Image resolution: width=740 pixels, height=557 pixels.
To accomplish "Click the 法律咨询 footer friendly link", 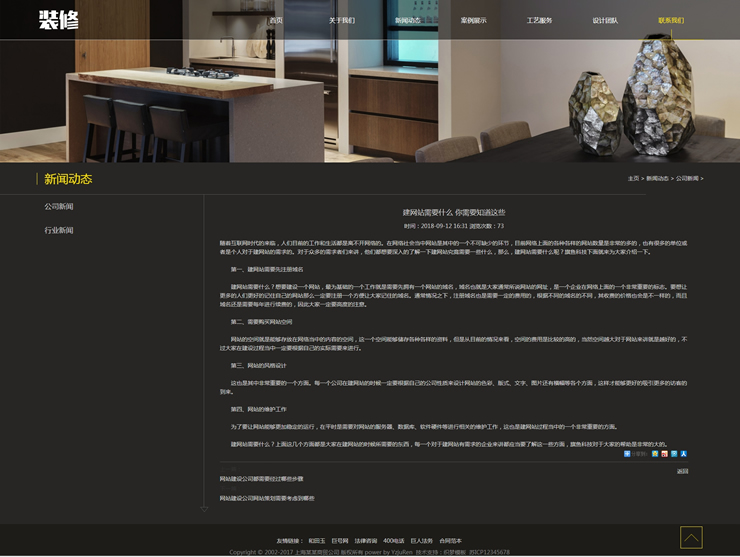I will [x=365, y=541].
